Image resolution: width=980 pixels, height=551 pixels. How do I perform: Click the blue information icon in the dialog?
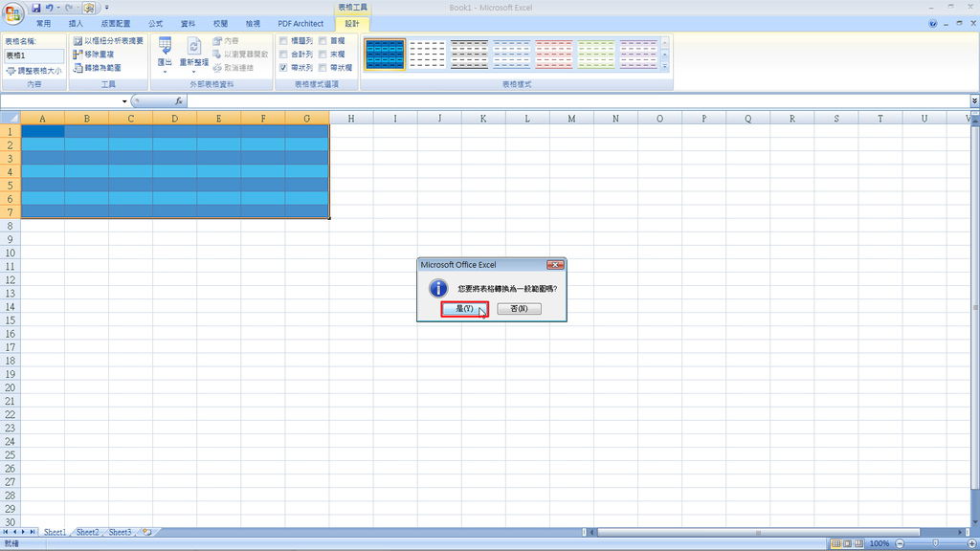click(x=438, y=288)
